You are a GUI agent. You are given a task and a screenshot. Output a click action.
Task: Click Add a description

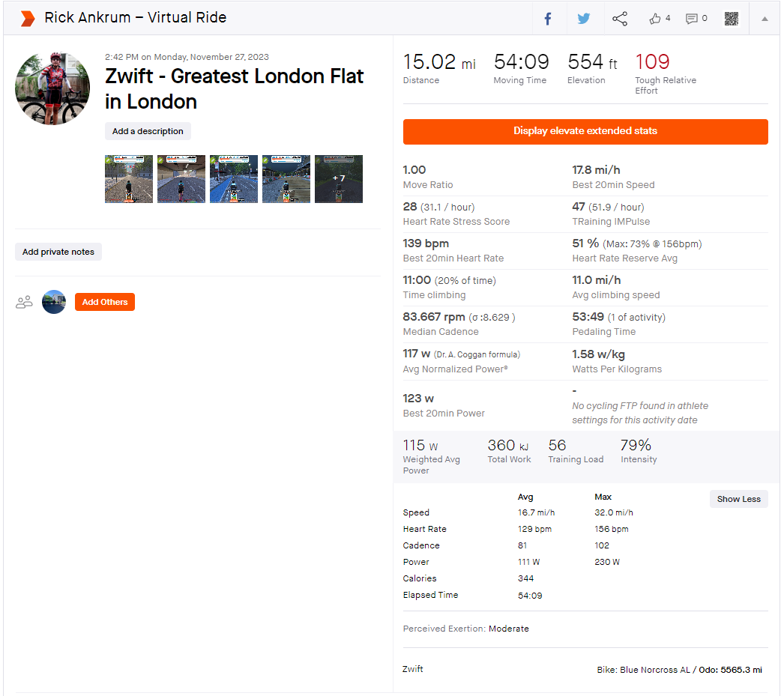click(148, 131)
